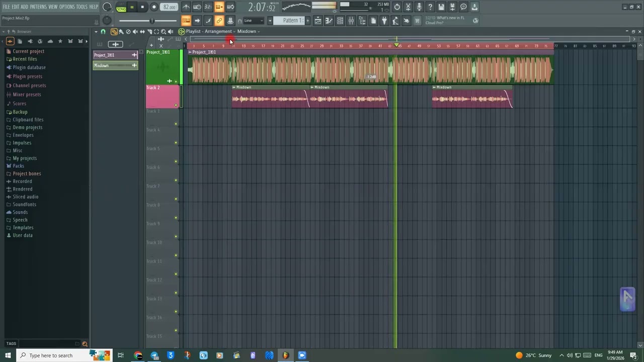Pause playback with the pause button

pyautogui.click(x=132, y=7)
